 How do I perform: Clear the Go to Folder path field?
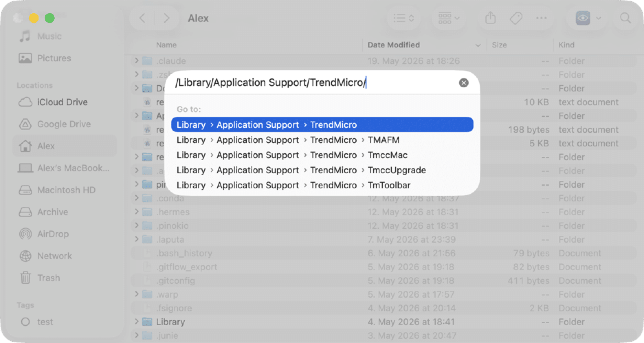coord(464,83)
